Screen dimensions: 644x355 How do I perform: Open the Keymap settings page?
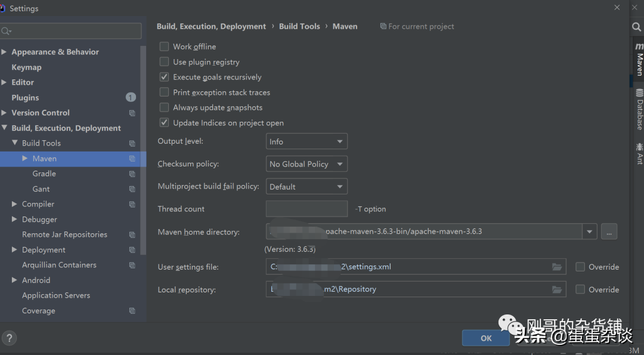click(26, 67)
